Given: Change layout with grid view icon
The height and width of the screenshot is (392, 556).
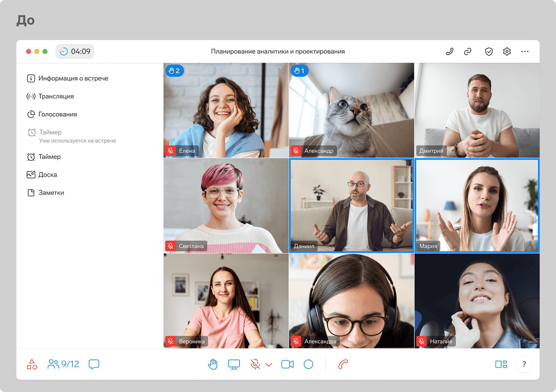Looking at the screenshot, I should [501, 364].
